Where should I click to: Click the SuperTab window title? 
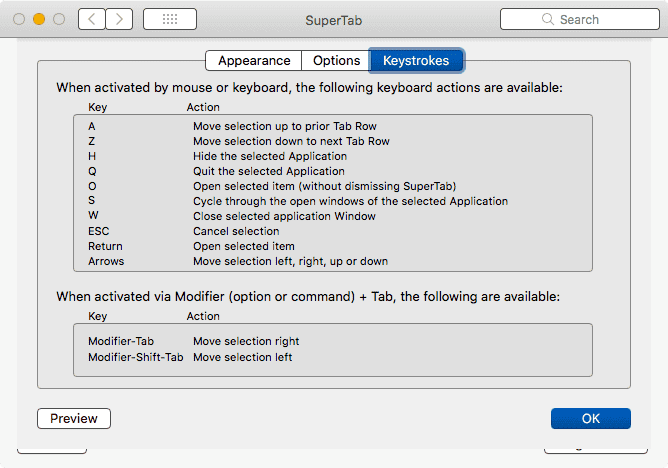pos(334,20)
